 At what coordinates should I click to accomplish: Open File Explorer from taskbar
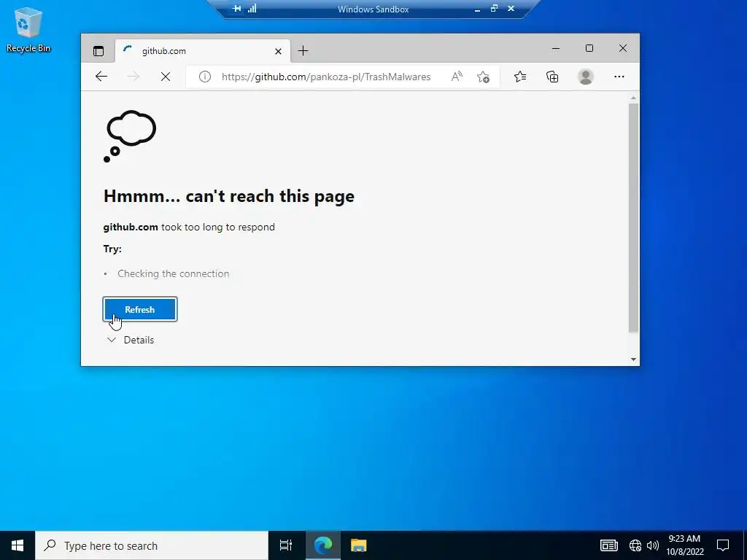(x=359, y=545)
